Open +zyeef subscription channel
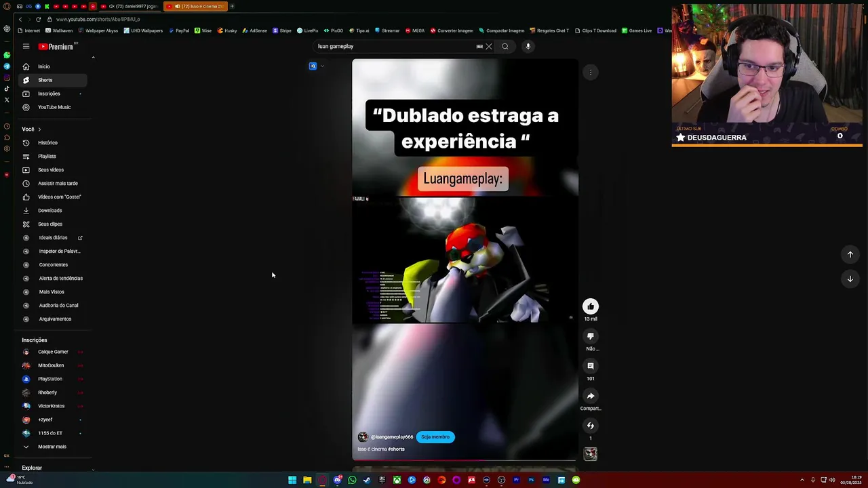The width and height of the screenshot is (868, 488). point(53,420)
